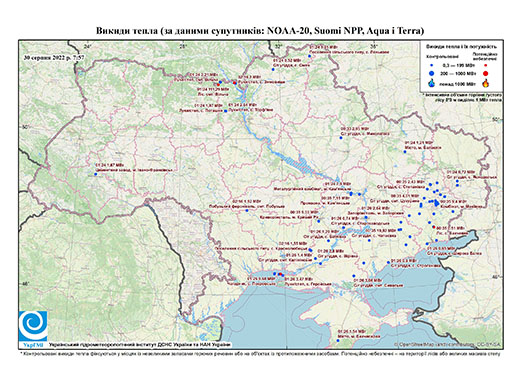Open the OpenStreetMap contributors attribution
Image resolution: width=520 pixels, height=368 pixels.
tap(448, 344)
